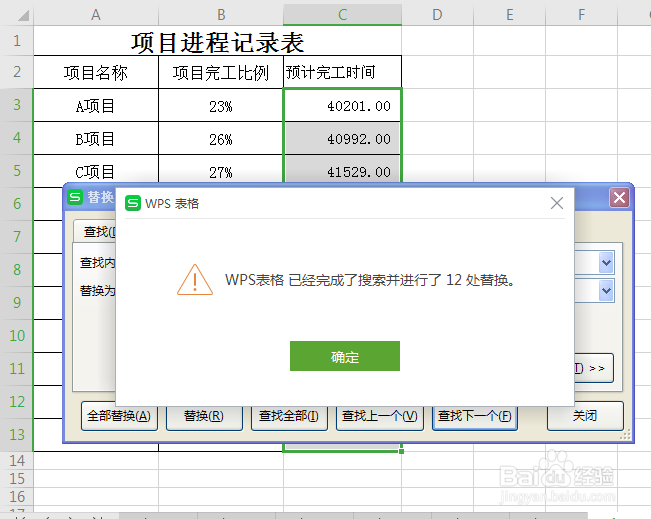This screenshot has width=651, height=519.
Task: Select column D header
Action: click(x=438, y=15)
